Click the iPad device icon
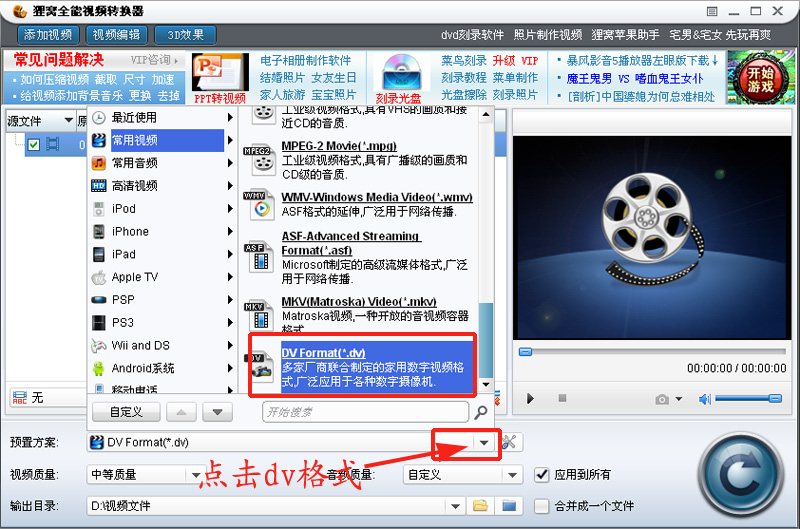Image resolution: width=800 pixels, height=529 pixels. pyautogui.click(x=98, y=255)
